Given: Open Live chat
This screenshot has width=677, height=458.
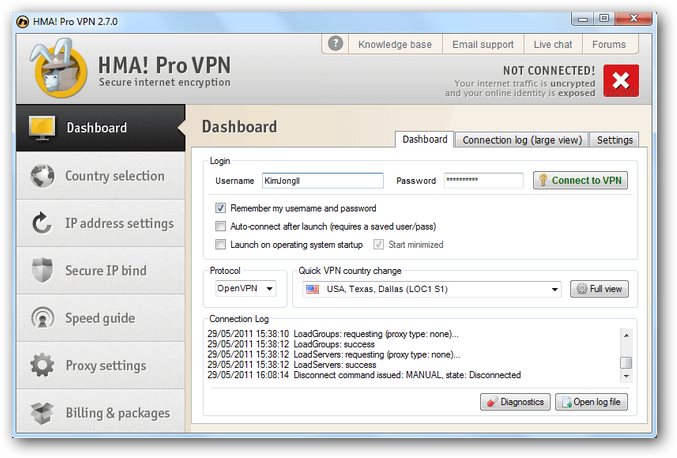Looking at the screenshot, I should click(x=553, y=44).
